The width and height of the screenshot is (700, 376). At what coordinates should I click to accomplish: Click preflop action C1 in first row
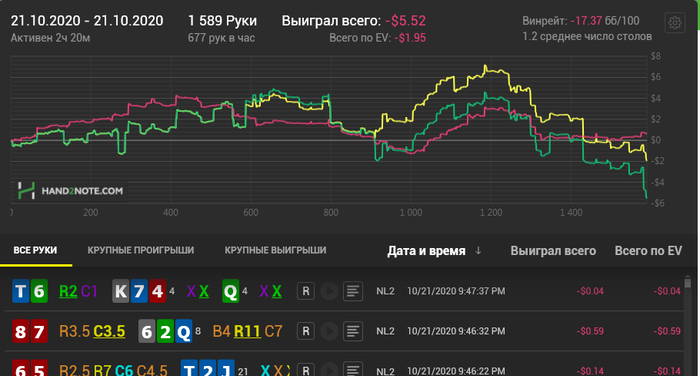[x=89, y=292]
